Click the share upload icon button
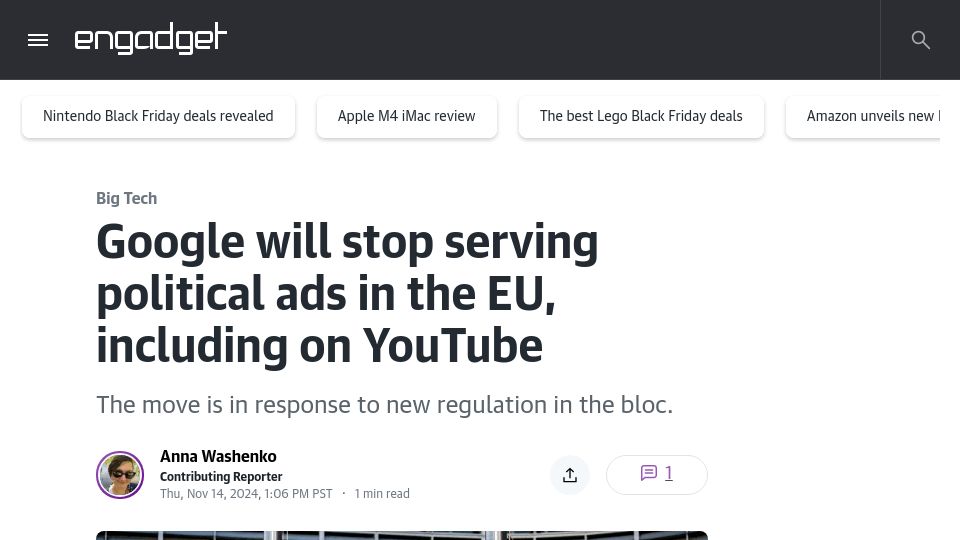Image resolution: width=960 pixels, height=540 pixels. point(570,475)
